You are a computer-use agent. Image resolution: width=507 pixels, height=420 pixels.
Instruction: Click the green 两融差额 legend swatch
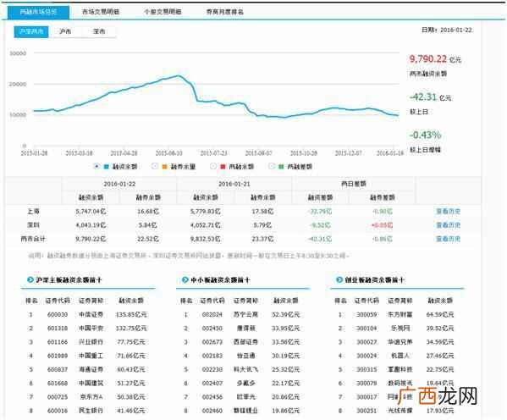(x=281, y=167)
